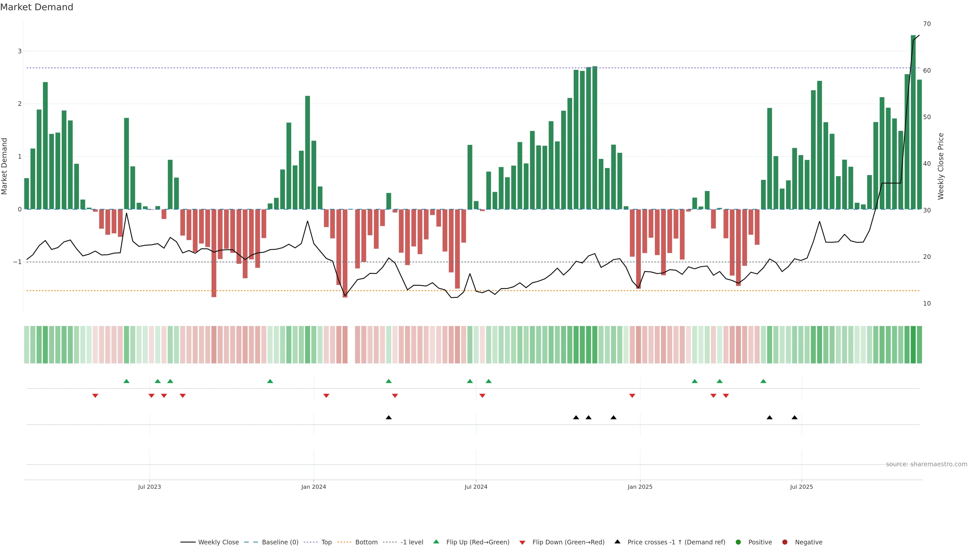Click the Market Demand chart title
This screenshot has height=551, width=980.
(x=36, y=7)
